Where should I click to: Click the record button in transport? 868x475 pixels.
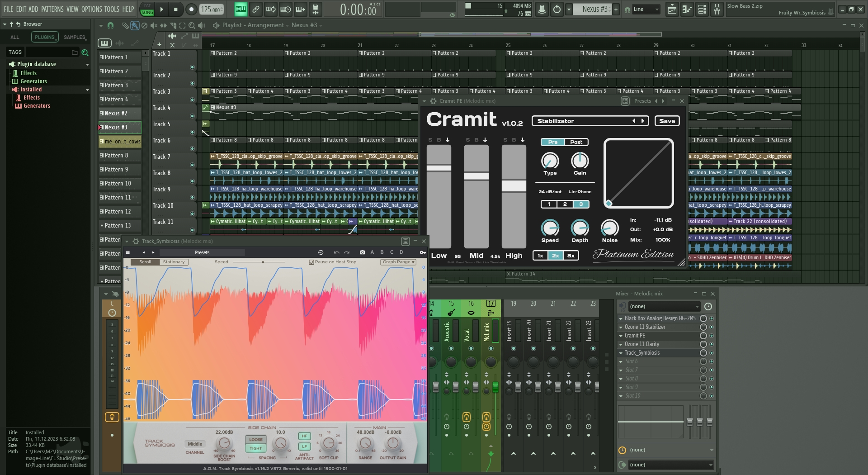(191, 9)
